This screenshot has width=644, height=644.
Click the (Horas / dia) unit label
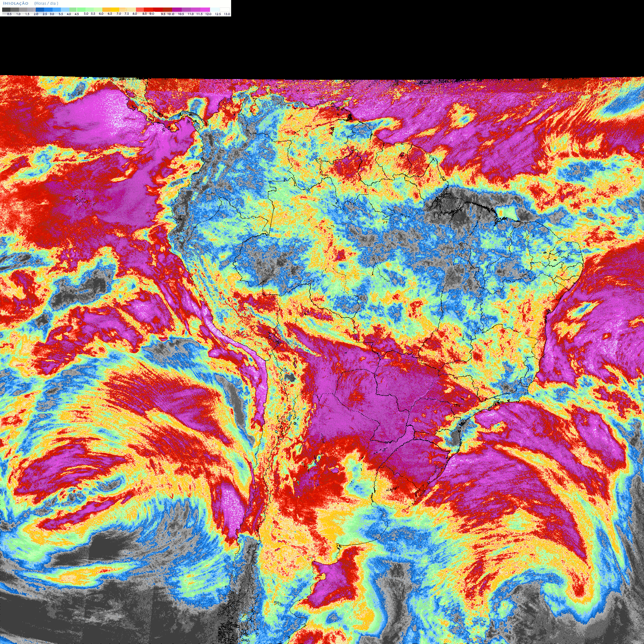coord(46,3)
